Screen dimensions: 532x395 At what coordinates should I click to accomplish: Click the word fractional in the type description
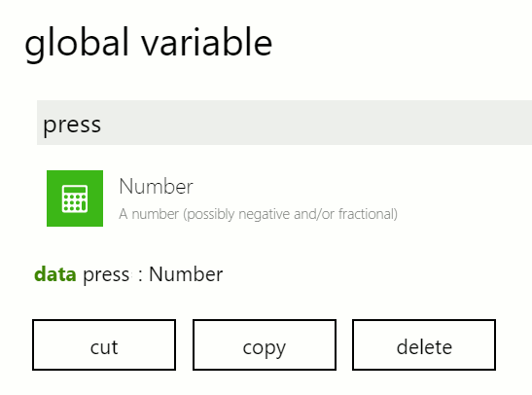point(368,214)
